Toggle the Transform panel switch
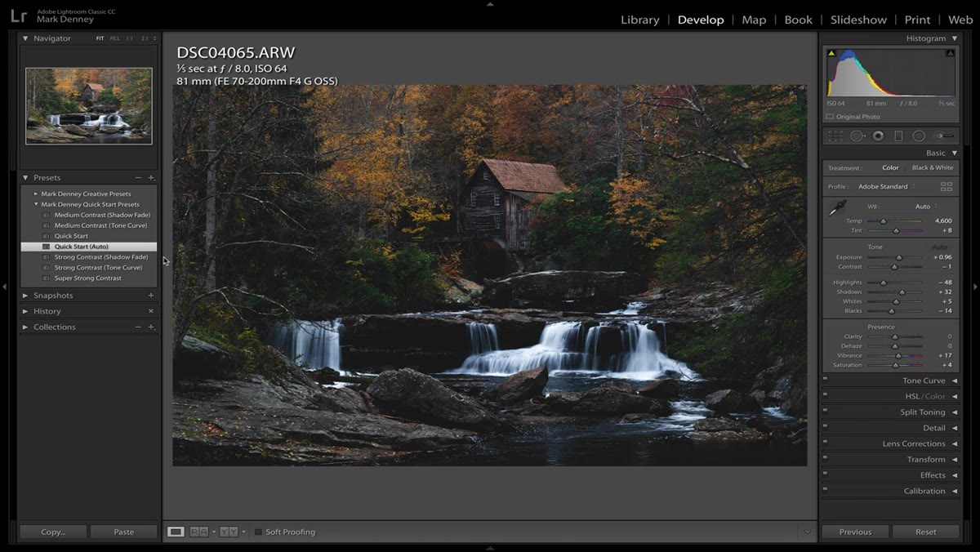 pos(826,459)
